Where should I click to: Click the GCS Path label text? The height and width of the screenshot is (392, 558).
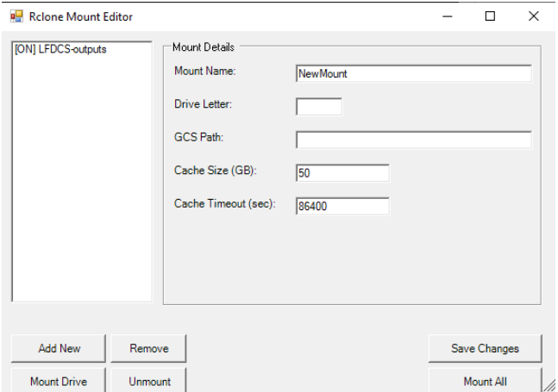[x=194, y=137]
